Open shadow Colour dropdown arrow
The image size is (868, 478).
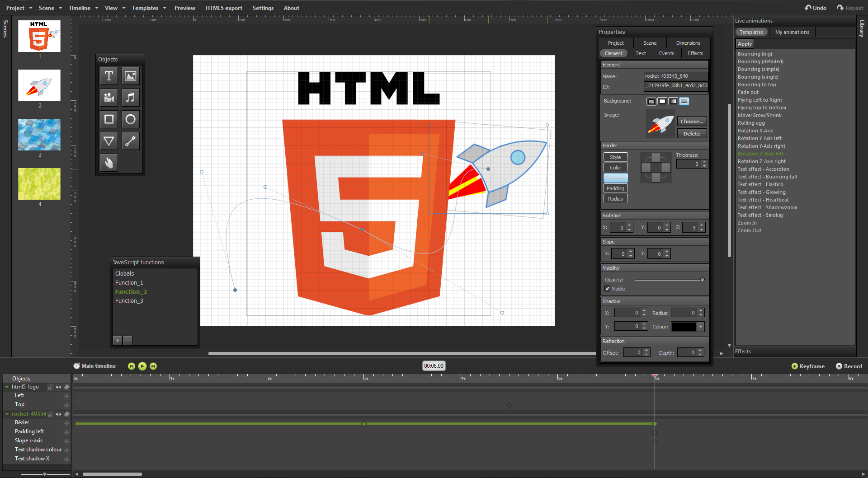(701, 327)
